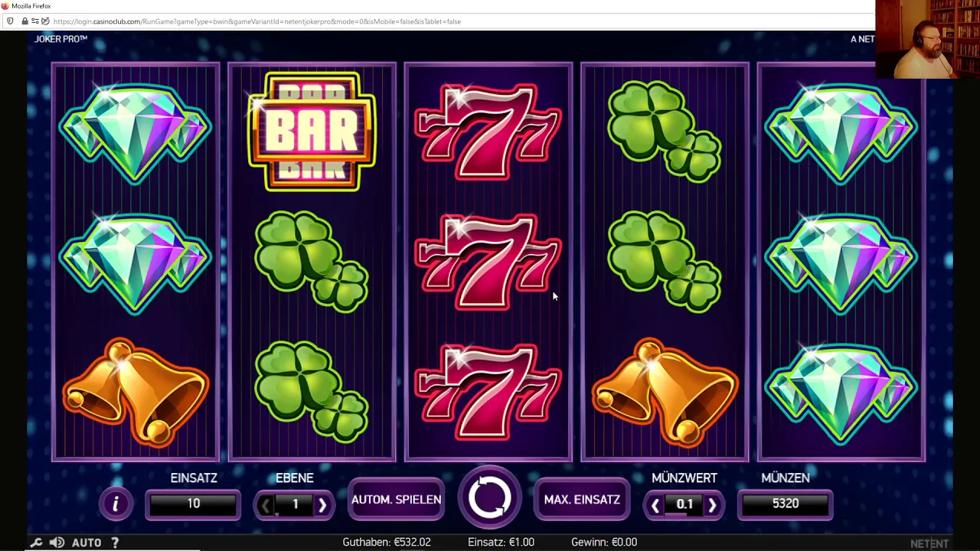Open game settings wrench icon

[x=36, y=543]
